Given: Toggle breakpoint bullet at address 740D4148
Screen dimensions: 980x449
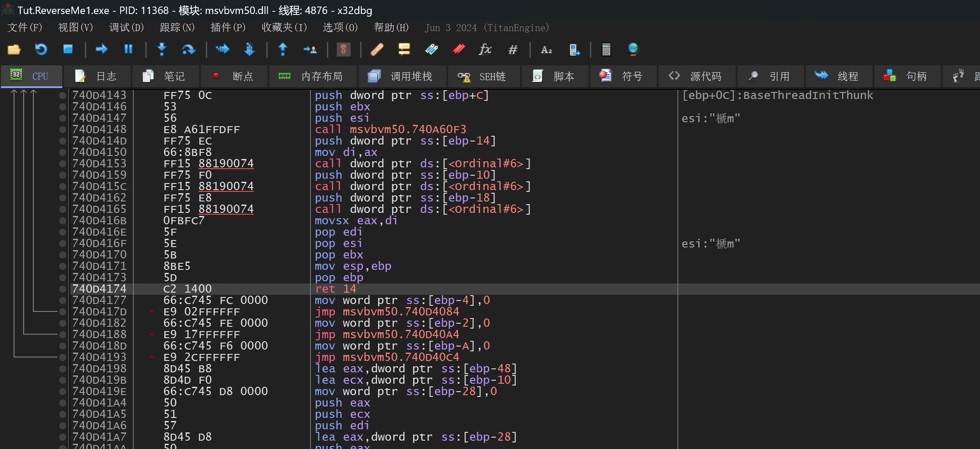Looking at the screenshot, I should [x=63, y=130].
